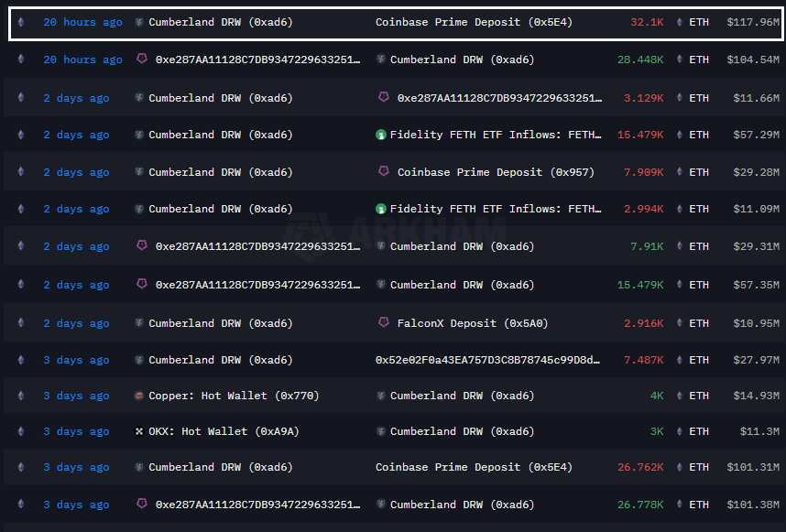Click the purple address icon in the $104.54M row
Viewport: 786px width, 532px height.
[142, 60]
